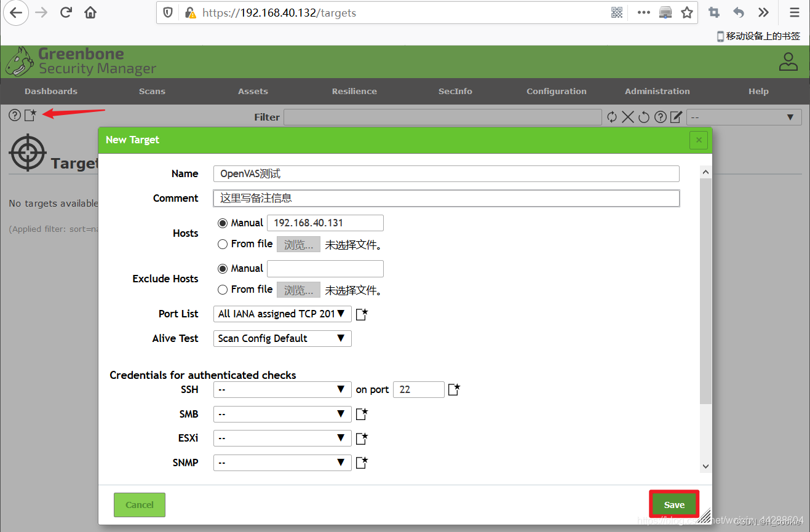Open the Scans menu

(x=152, y=91)
